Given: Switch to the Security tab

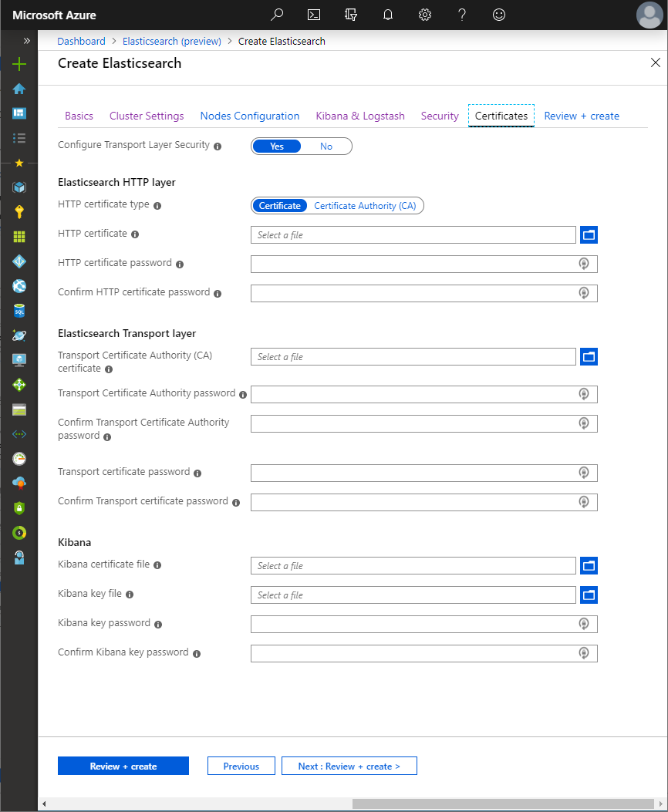Looking at the screenshot, I should (439, 116).
